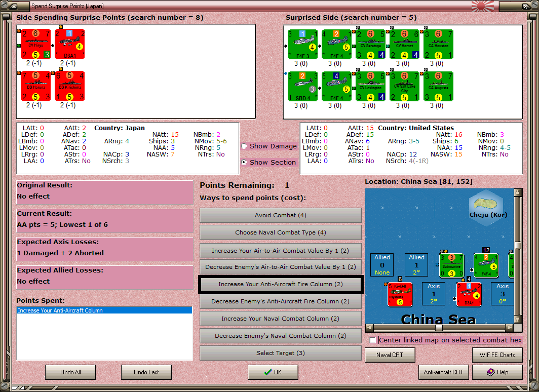Image resolution: width=539 pixels, height=392 pixels.
Task: Click the Submarine counter on the map
Action: point(452,265)
